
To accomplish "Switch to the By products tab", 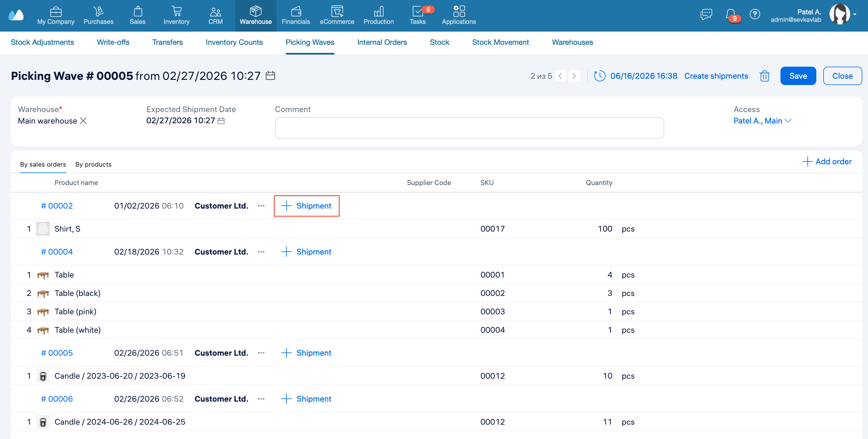I will click(93, 164).
